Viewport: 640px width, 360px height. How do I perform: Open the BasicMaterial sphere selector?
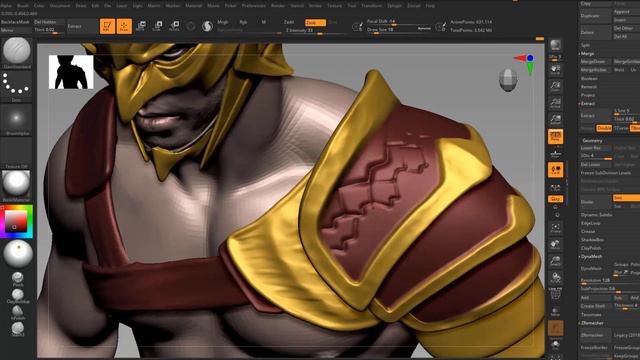(x=17, y=186)
